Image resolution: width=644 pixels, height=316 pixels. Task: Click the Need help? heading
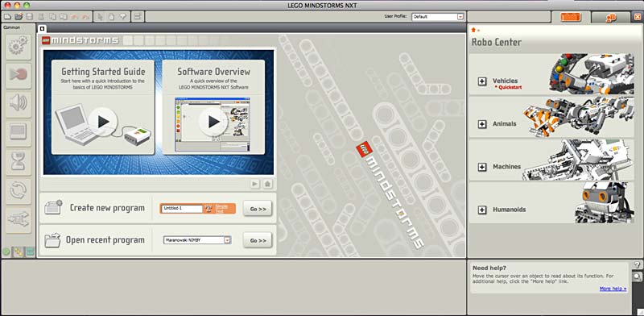[489, 268]
